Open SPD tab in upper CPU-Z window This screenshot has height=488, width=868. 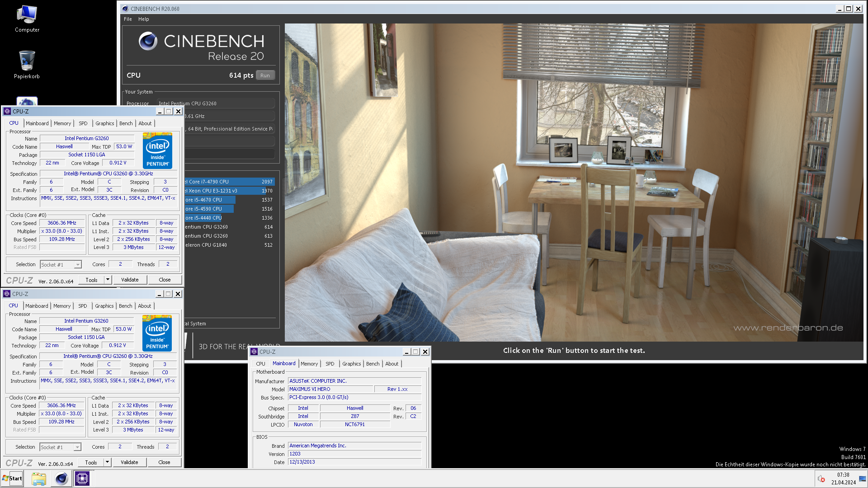pos(83,123)
